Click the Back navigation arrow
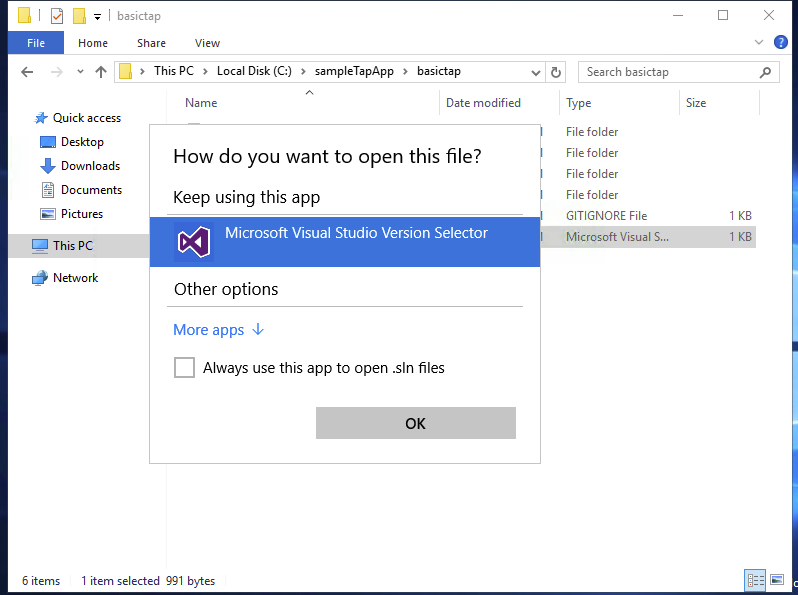Viewport: 798px width, 595px height. click(27, 72)
